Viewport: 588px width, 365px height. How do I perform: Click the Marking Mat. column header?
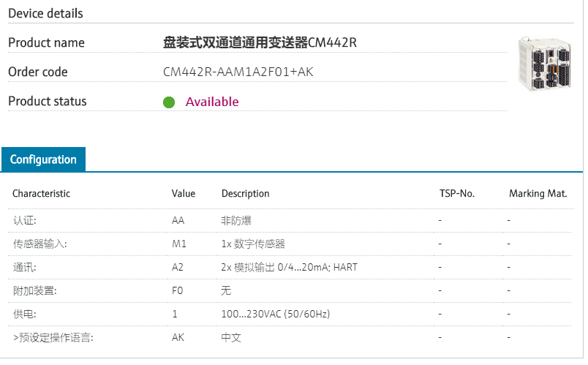pyautogui.click(x=538, y=194)
